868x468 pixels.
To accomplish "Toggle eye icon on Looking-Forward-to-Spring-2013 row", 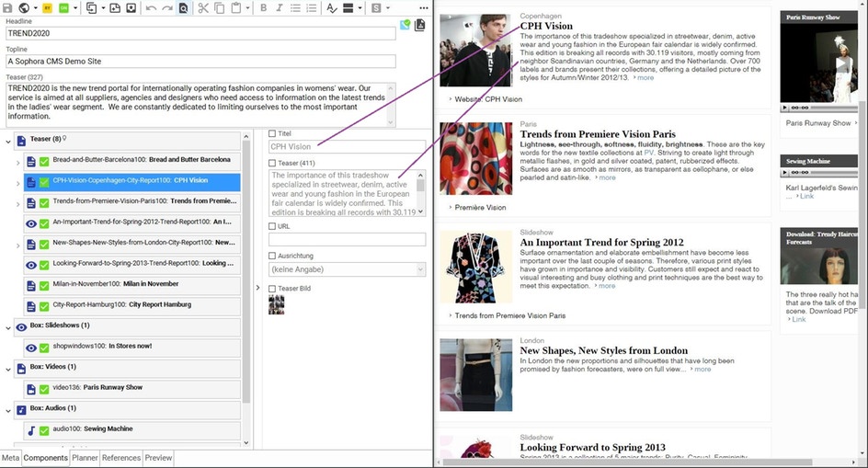I will [31, 266].
